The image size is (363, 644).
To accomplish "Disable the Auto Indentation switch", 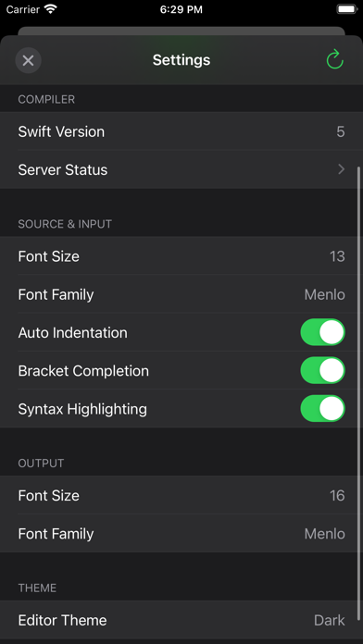I will (x=322, y=332).
